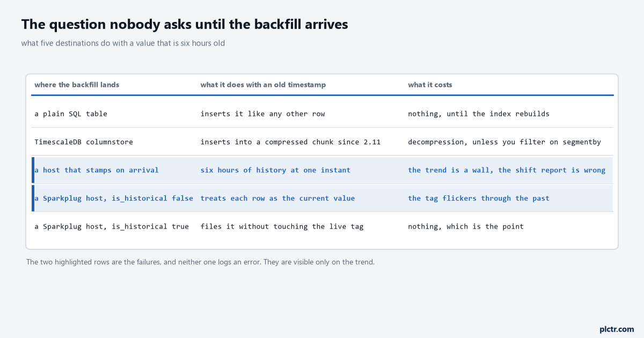This screenshot has height=338, width=644.
Task: Select cell 'files it without touching the live tag'
Action: pyautogui.click(x=282, y=226)
